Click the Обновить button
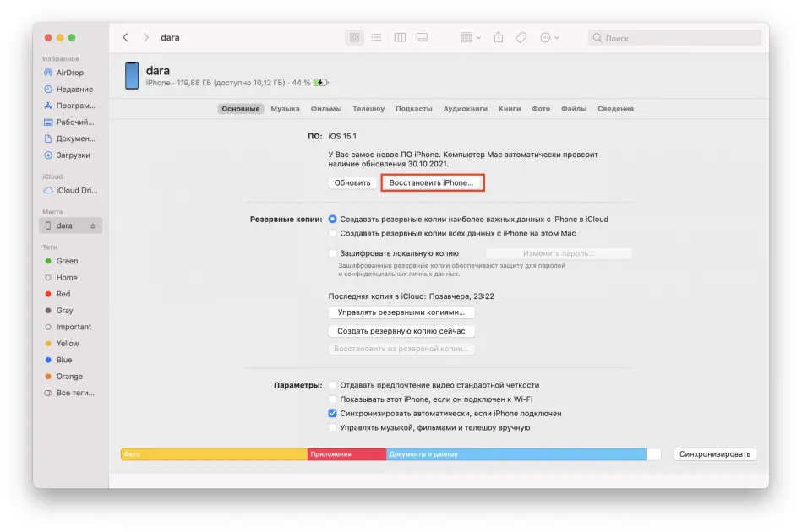 pos(352,182)
